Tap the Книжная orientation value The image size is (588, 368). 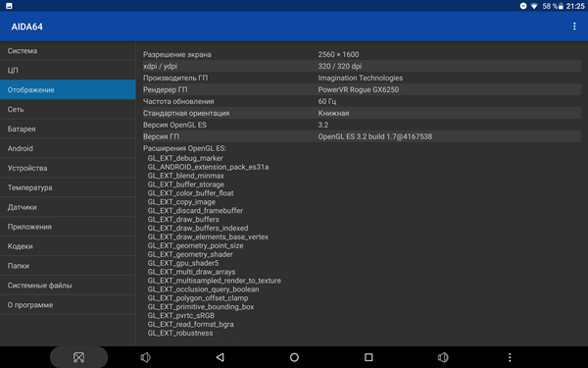point(333,113)
